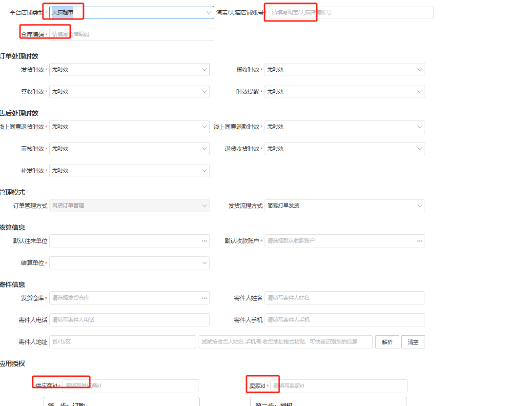
Task: Click the 解析 button
Action: pos(387,342)
